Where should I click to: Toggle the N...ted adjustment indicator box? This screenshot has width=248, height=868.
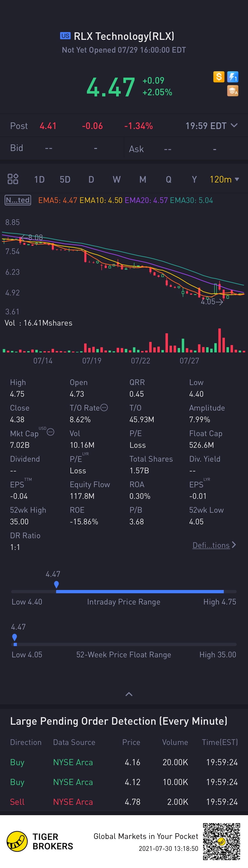[x=18, y=200]
